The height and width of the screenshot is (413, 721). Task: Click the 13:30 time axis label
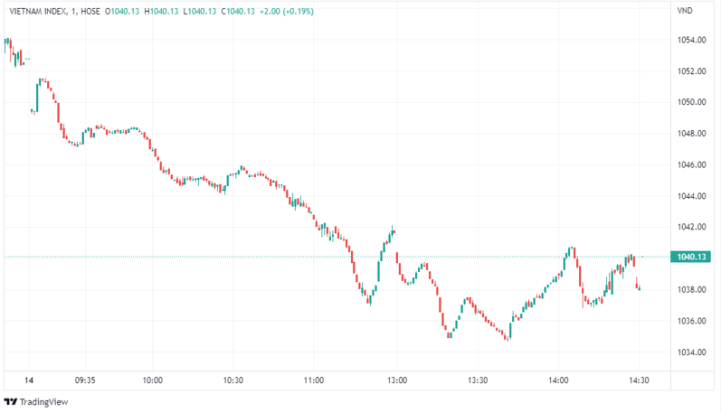[x=477, y=380]
